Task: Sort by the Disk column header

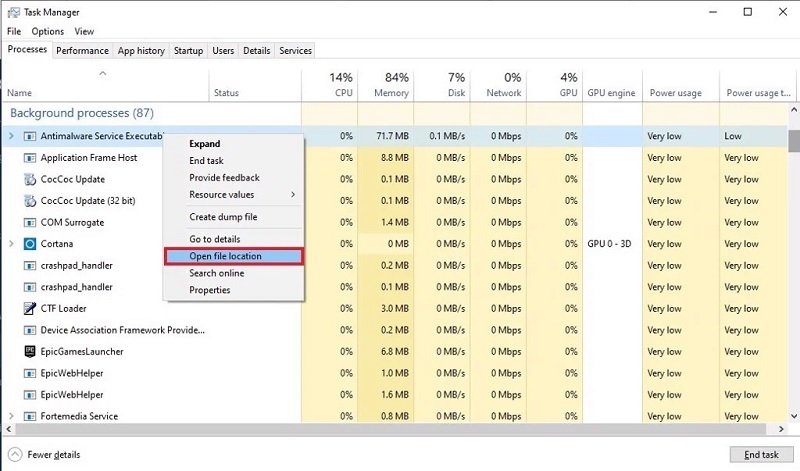Action: [x=442, y=85]
